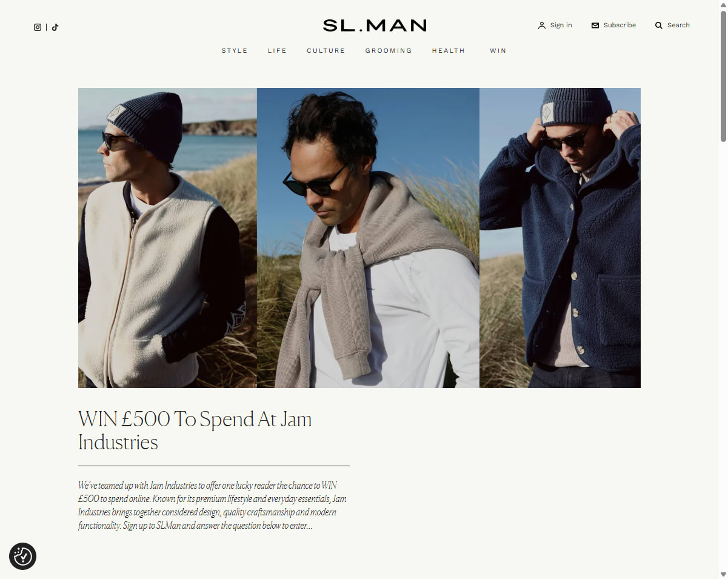
Task: Open the GROOMING menu
Action: tap(389, 51)
